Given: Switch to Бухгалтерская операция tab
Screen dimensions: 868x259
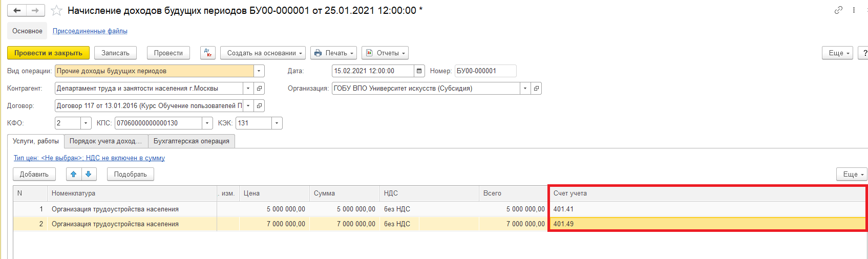Looking at the screenshot, I should (x=192, y=141).
